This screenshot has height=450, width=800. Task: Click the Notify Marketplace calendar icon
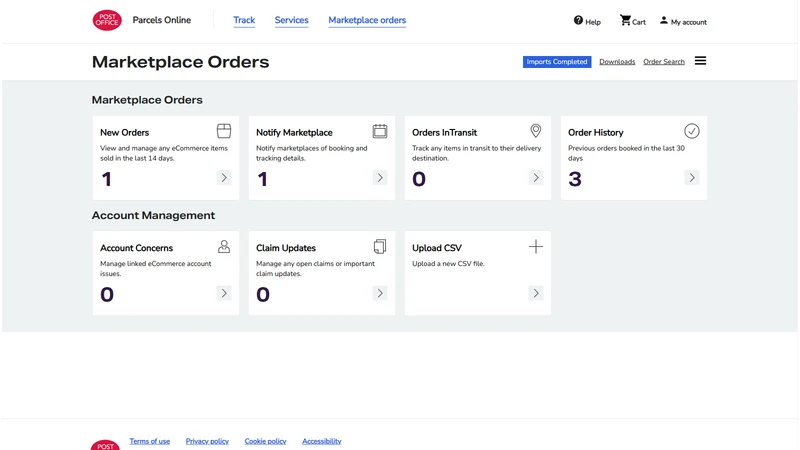[x=380, y=131]
